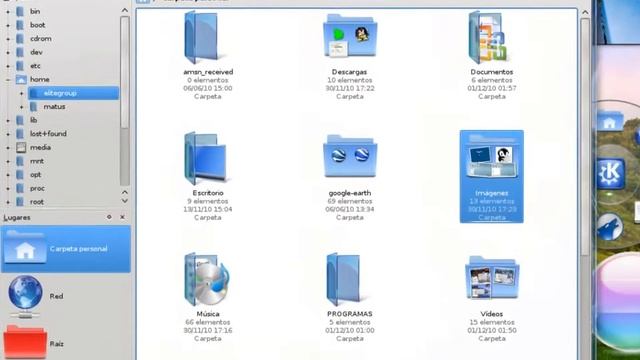Image resolution: width=640 pixels, height=360 pixels.
Task: Expand the matus tree node
Action: (22, 107)
